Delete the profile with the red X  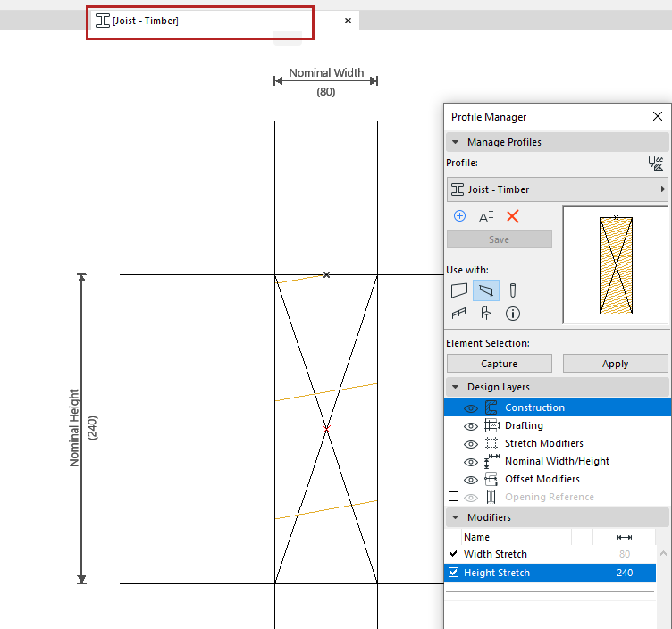[x=513, y=216]
